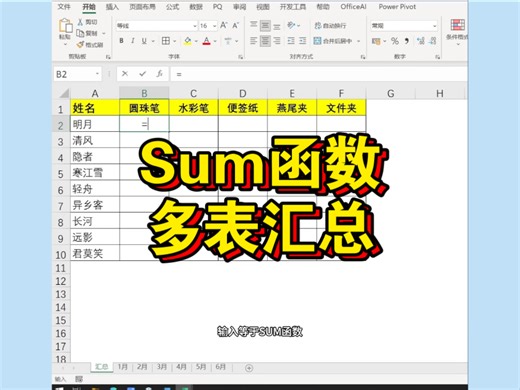Screen dimensions: 520x390
Task: Select row 5 header
Action: click(61, 173)
